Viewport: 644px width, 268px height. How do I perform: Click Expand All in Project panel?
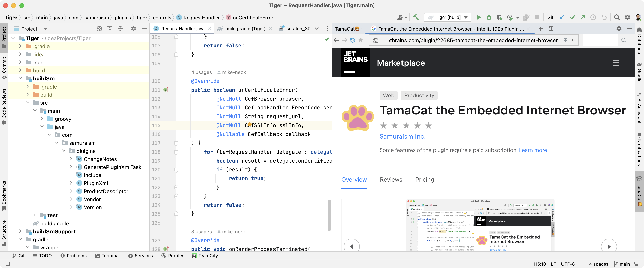point(110,29)
